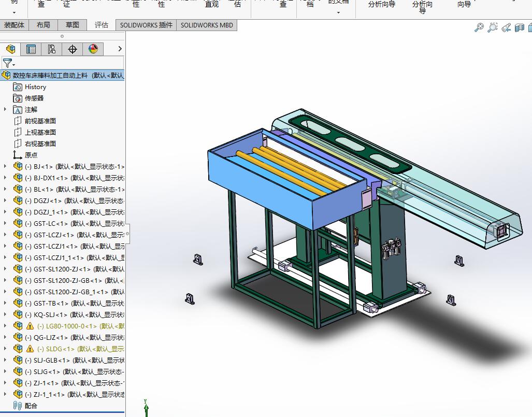Select the BJ-DX1<1> component
This screenshot has height=417, width=532.
pyautogui.click(x=69, y=178)
